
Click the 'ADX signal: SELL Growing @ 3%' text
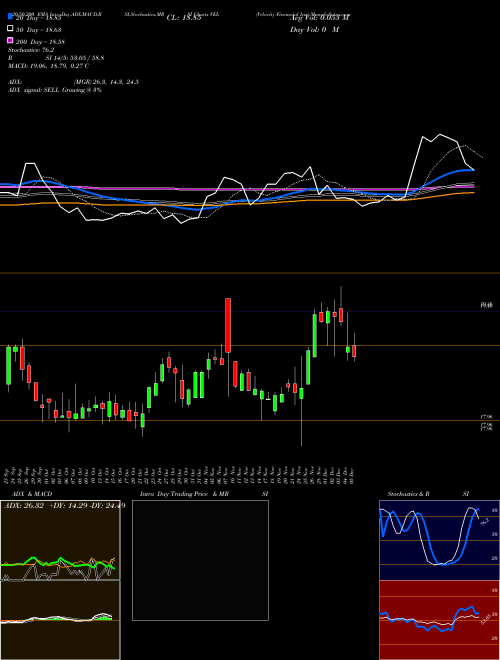coord(55,90)
